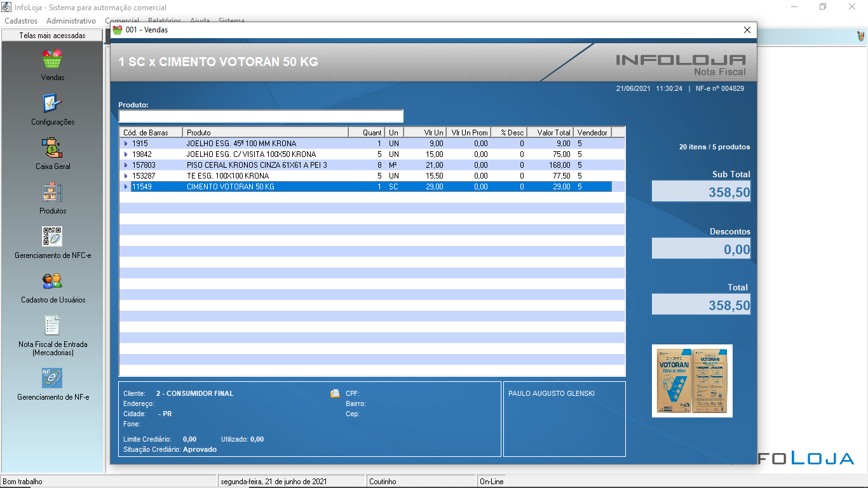Click the Vendas window basket title icon
This screenshot has width=868, height=488.
(118, 30)
